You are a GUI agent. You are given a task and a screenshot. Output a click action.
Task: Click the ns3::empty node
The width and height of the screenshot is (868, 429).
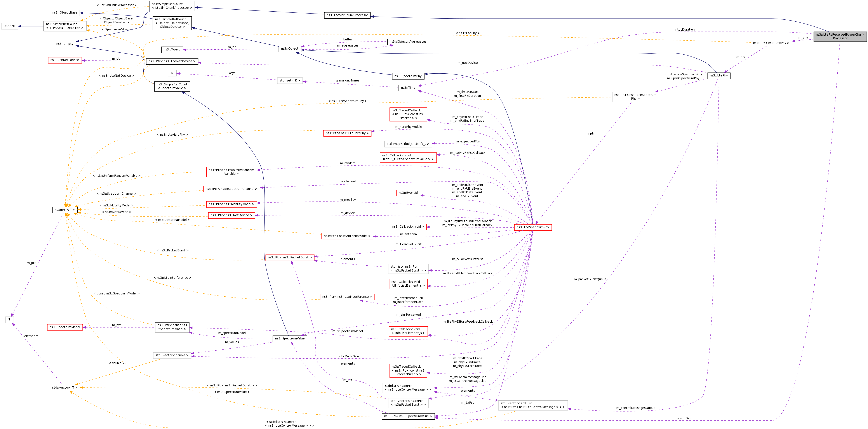tap(65, 44)
